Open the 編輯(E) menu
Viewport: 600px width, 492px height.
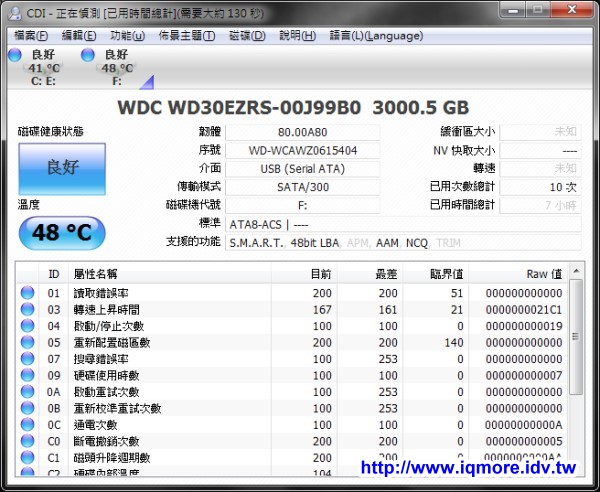(x=79, y=36)
